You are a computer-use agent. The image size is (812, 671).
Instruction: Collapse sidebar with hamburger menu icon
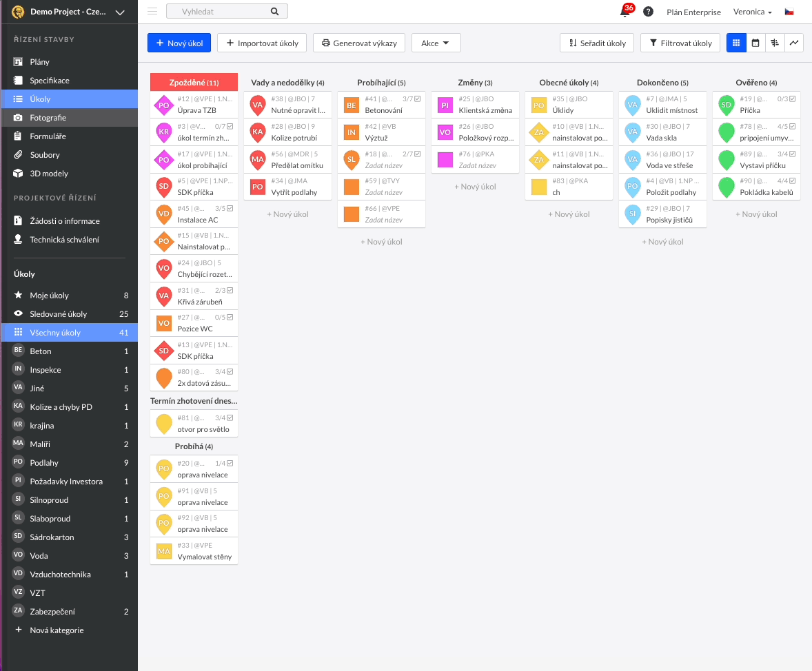[x=152, y=11]
